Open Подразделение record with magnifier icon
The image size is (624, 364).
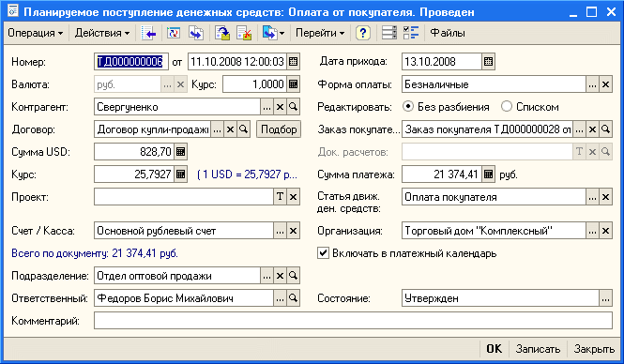pyautogui.click(x=294, y=276)
